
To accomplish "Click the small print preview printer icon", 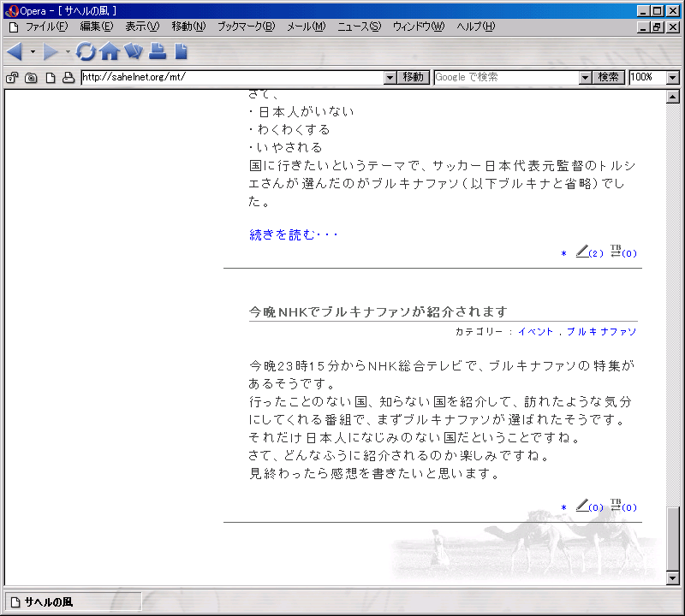I will click(x=68, y=78).
